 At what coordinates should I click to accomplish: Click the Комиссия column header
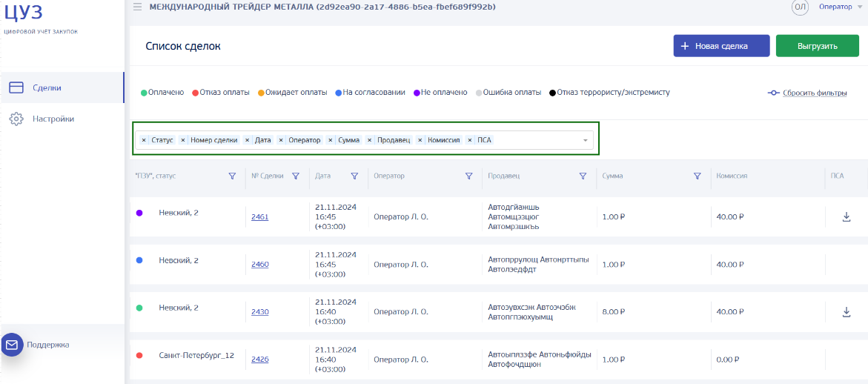click(732, 176)
